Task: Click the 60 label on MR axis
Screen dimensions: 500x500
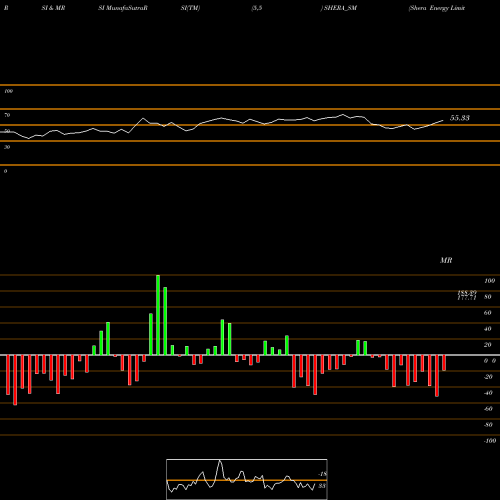Action: [x=487, y=313]
